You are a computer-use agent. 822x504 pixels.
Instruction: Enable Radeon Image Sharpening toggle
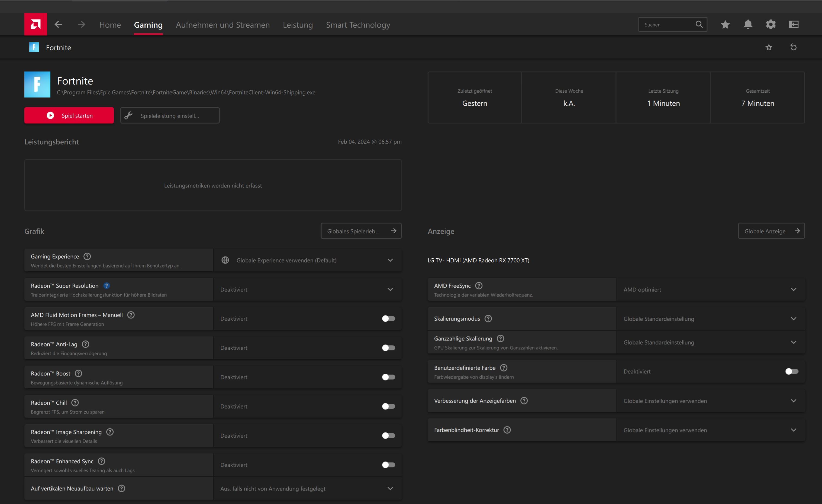pyautogui.click(x=389, y=436)
